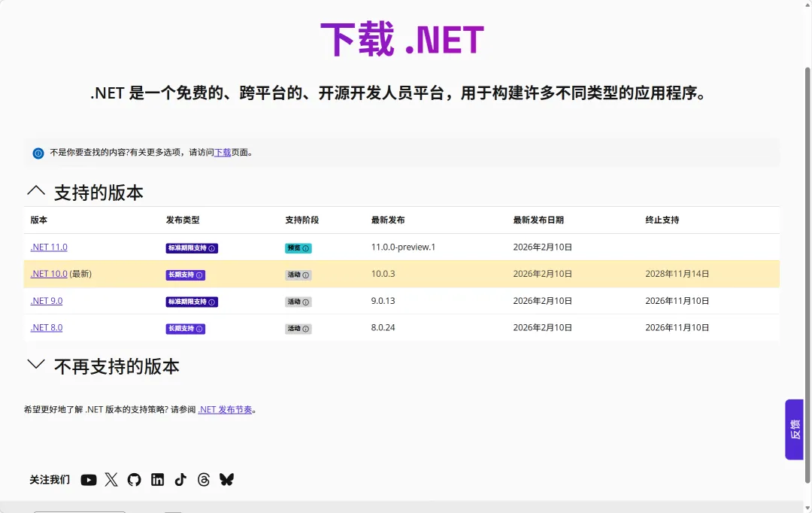Click .NET 8.0 row's 2026年2月10日 release date
The image size is (812, 513).
[543, 327]
